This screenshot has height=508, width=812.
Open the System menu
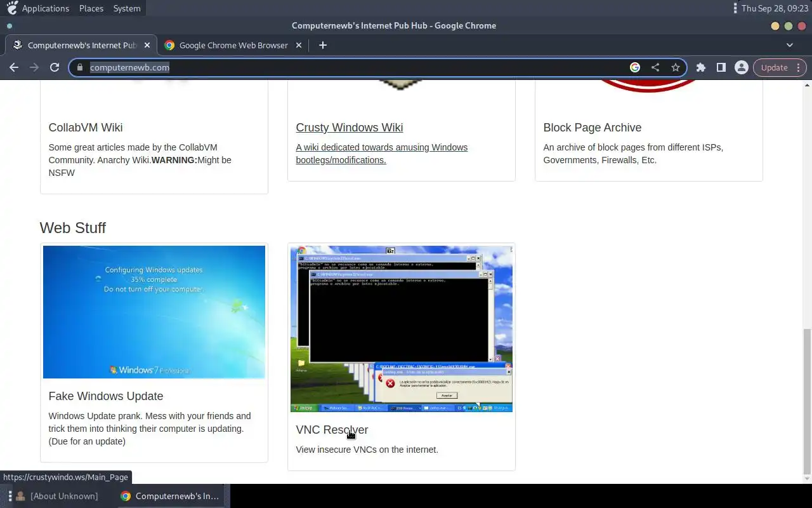click(x=127, y=8)
